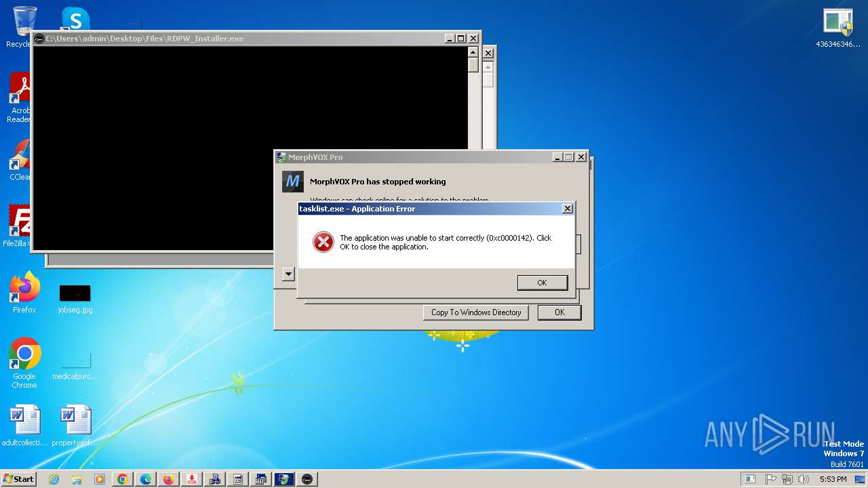Click the red download app taskbar button
The height and width of the screenshot is (488, 868).
(x=192, y=479)
